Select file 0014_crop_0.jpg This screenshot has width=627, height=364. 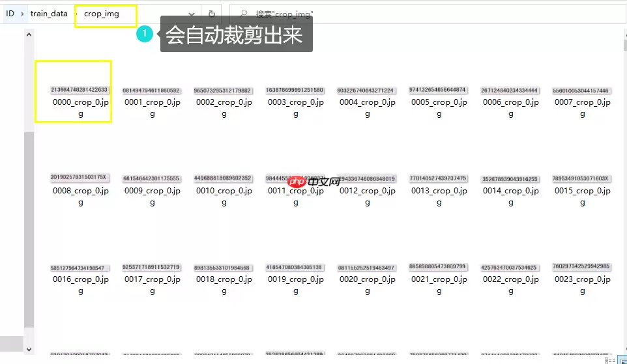pyautogui.click(x=510, y=190)
